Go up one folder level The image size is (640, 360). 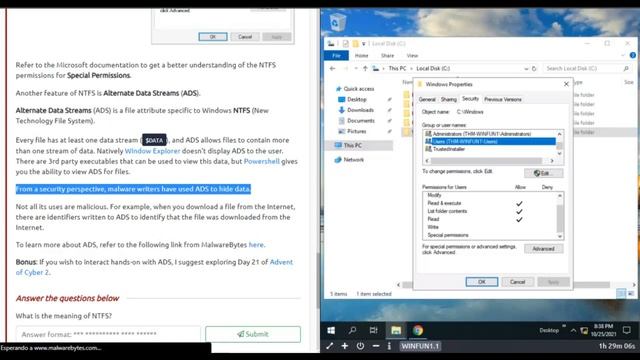[x=365, y=69]
